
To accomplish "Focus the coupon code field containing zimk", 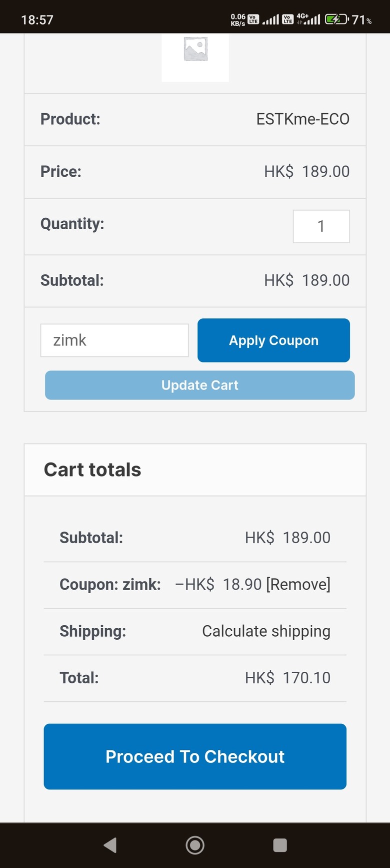I will click(114, 340).
